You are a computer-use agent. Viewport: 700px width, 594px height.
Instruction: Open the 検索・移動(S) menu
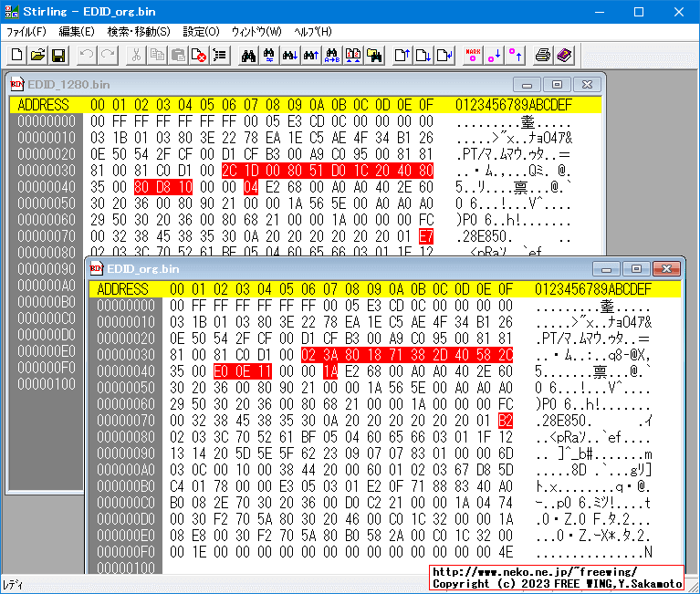[x=139, y=31]
